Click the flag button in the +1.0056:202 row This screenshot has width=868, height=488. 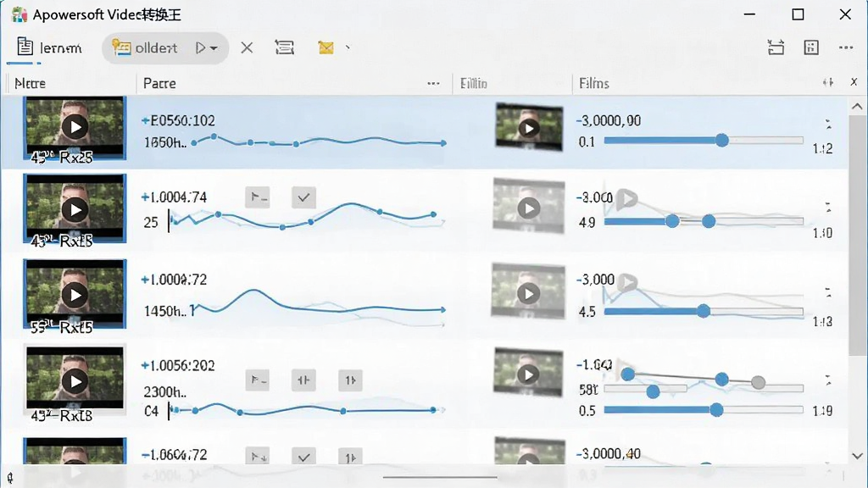tap(258, 380)
